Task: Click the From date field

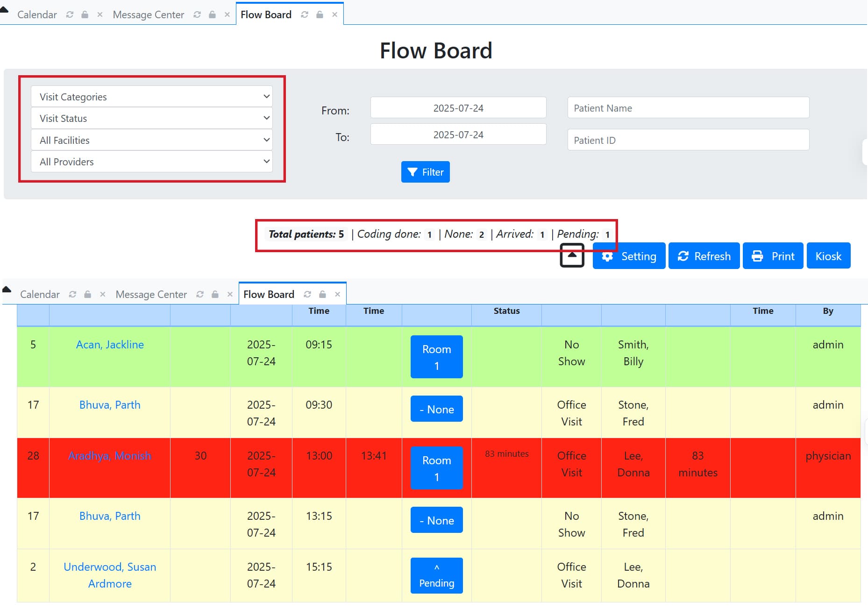Action: coord(458,108)
